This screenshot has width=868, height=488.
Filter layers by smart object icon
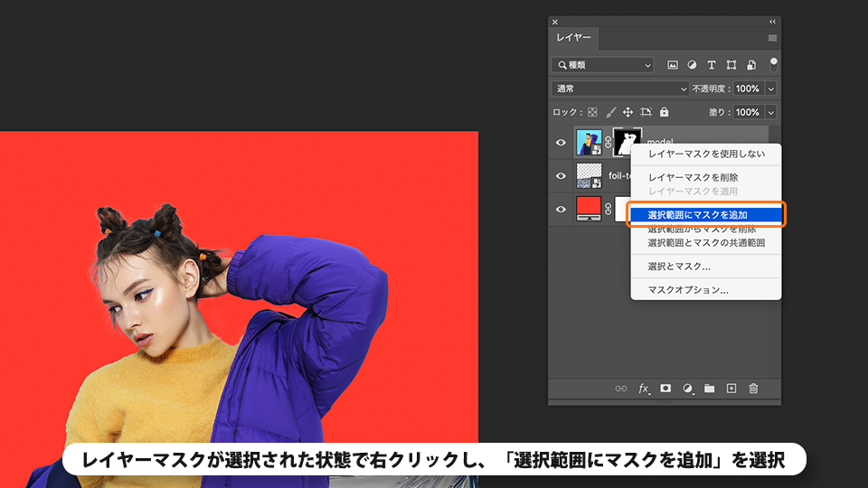click(x=751, y=65)
